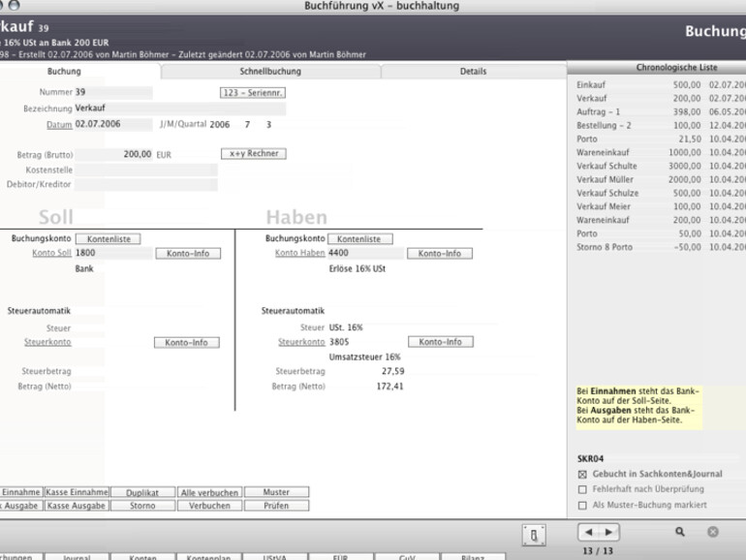Screen dimensions: 746x560
Task: Click the Konto Haben field with 4400
Action: 365,253
